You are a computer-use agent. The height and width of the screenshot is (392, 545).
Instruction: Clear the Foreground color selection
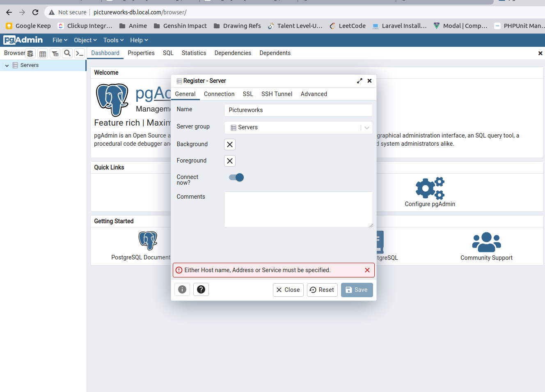[x=230, y=161]
